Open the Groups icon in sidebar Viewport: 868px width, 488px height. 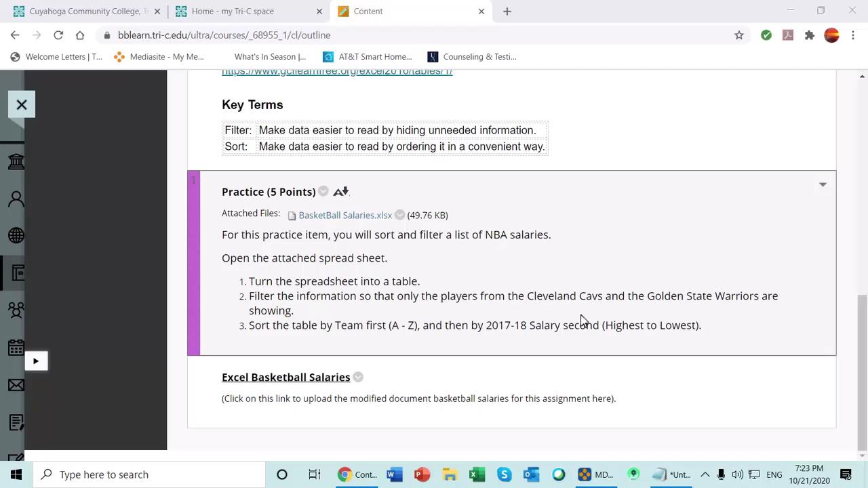click(x=16, y=310)
